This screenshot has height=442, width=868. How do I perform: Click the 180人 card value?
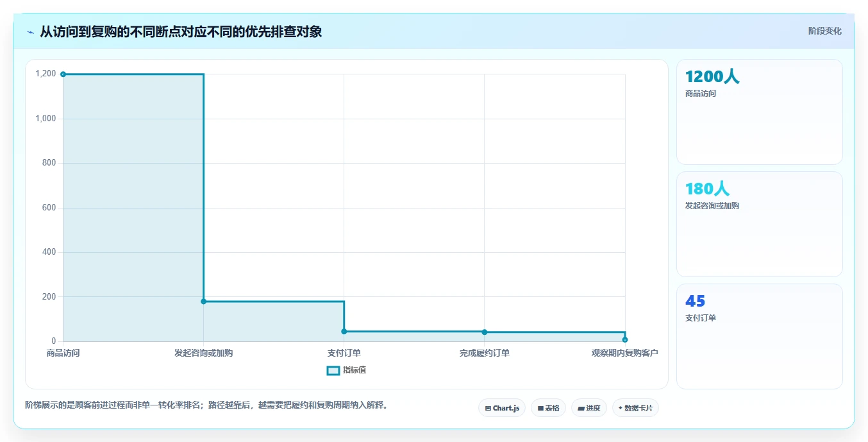point(707,189)
